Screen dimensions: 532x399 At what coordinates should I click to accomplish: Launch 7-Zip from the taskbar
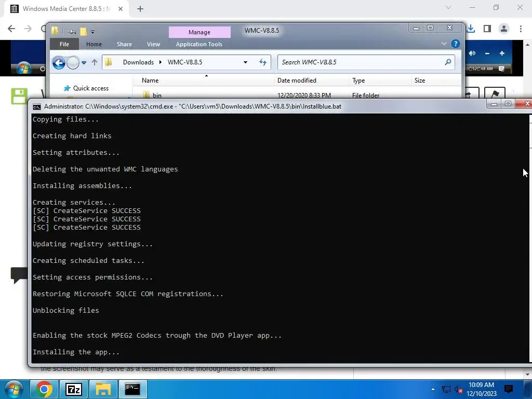coord(74,389)
